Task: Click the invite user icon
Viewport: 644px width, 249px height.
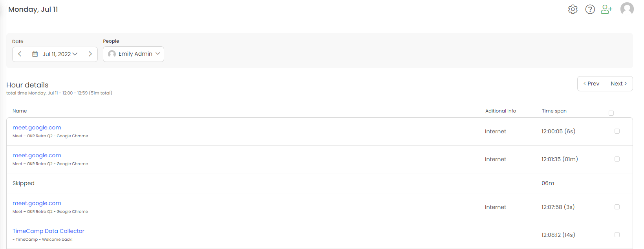Action: point(607,9)
